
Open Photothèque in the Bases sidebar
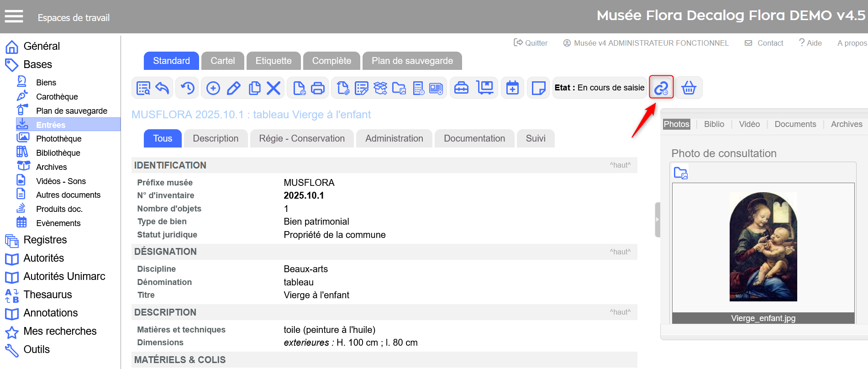tap(58, 139)
